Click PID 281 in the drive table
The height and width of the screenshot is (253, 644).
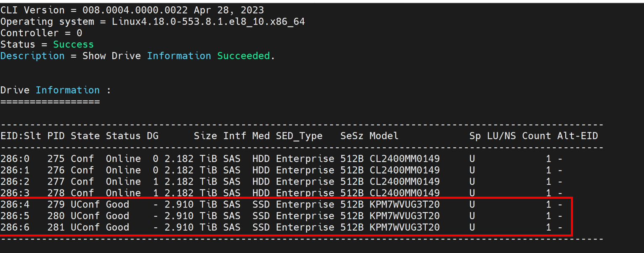coord(56,227)
